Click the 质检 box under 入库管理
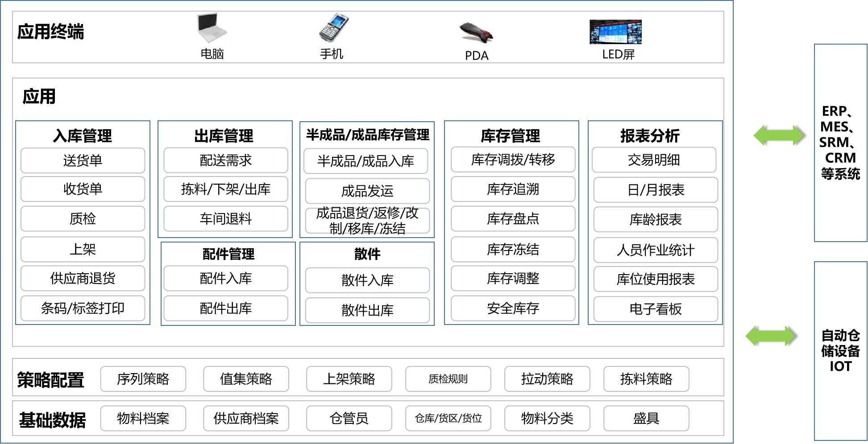Image resolution: width=868 pixels, height=444 pixels. [83, 218]
